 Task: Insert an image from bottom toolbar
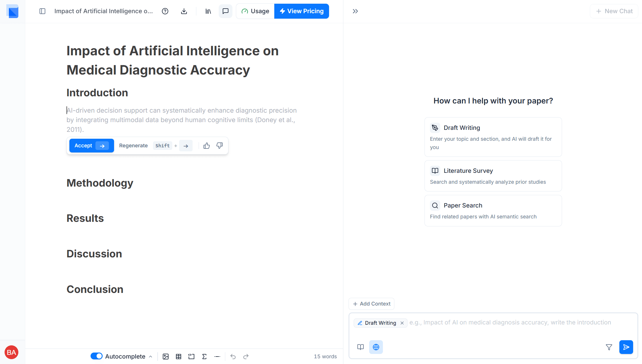point(166,356)
